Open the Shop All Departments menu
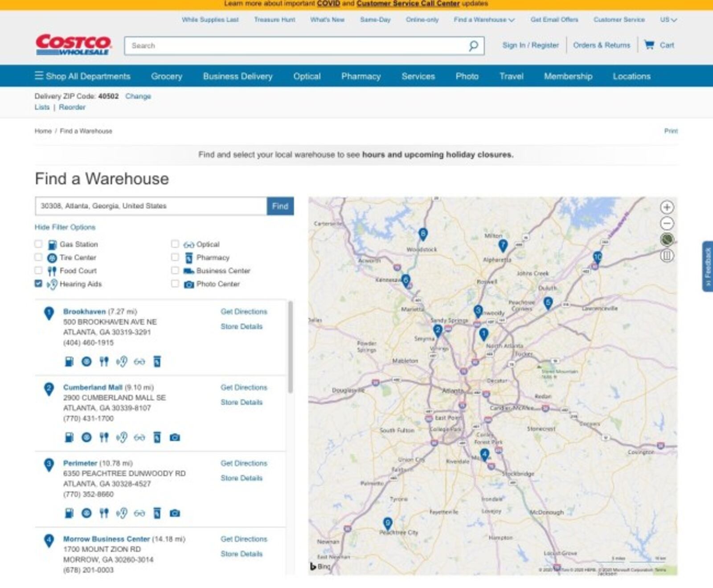Screen dimensions: 713x588 pyautogui.click(x=82, y=76)
